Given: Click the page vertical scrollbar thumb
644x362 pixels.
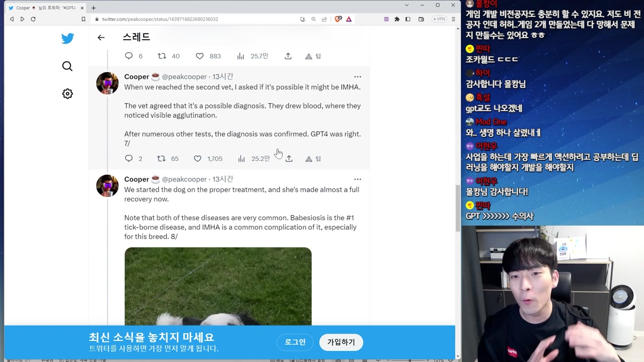Looking at the screenshot, I should (458, 209).
